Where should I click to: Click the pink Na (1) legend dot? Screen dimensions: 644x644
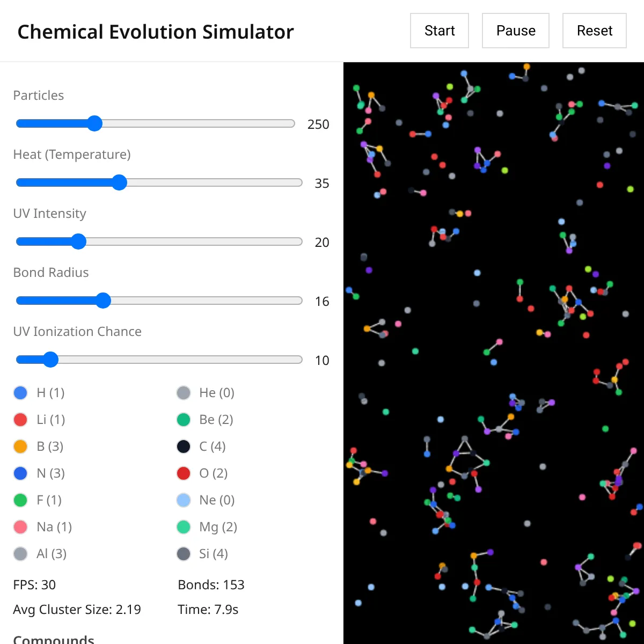(20, 527)
